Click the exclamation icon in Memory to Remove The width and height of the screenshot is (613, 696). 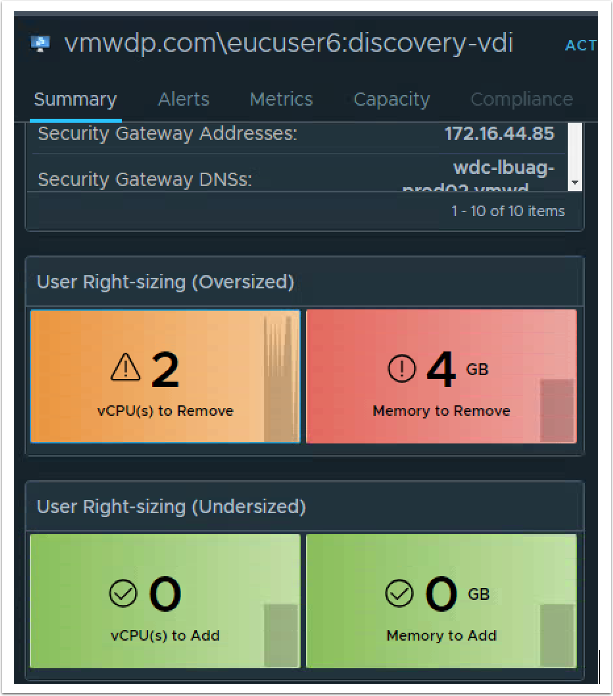click(x=401, y=370)
